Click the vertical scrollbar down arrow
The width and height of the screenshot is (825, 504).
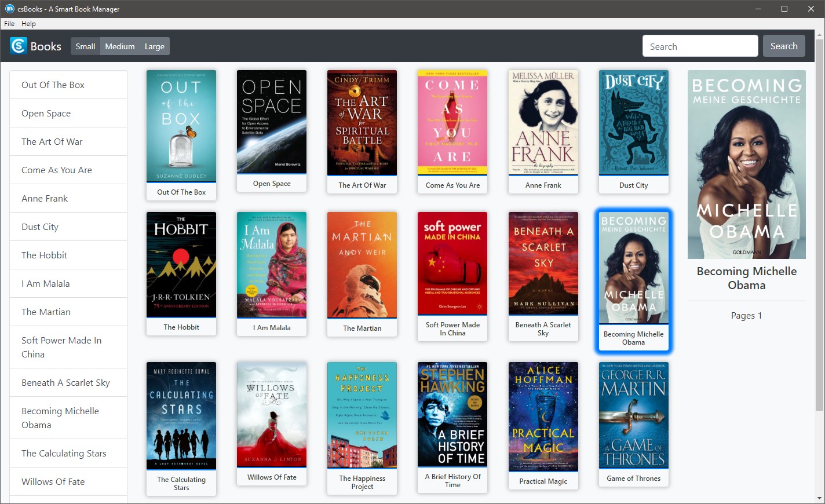pyautogui.click(x=820, y=499)
